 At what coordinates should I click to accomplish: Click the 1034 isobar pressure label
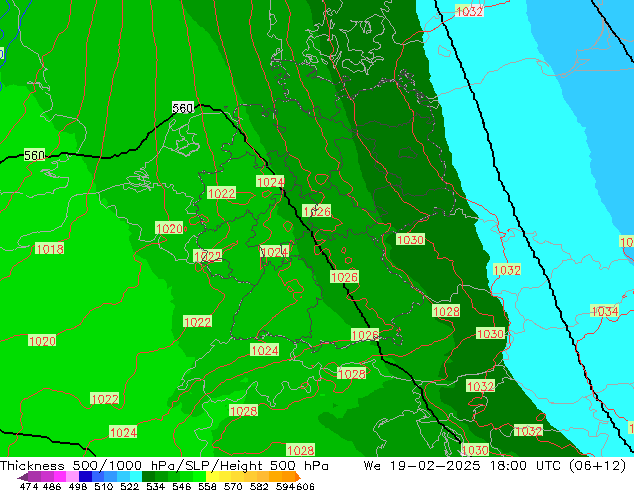click(605, 311)
